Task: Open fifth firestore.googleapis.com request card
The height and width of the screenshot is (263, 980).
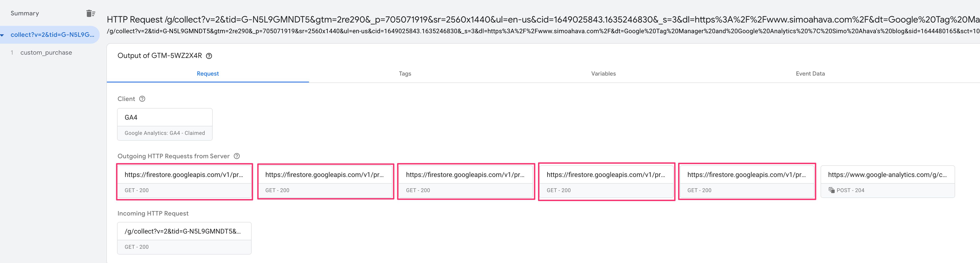Action: click(x=747, y=182)
